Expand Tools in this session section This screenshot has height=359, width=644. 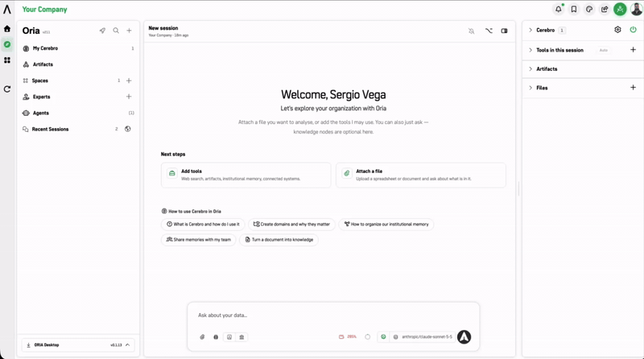click(x=530, y=50)
